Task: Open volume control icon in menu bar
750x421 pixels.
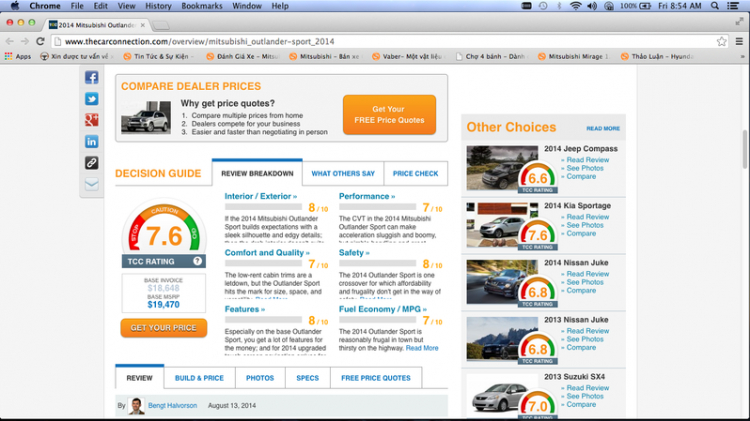Action: pos(592,6)
